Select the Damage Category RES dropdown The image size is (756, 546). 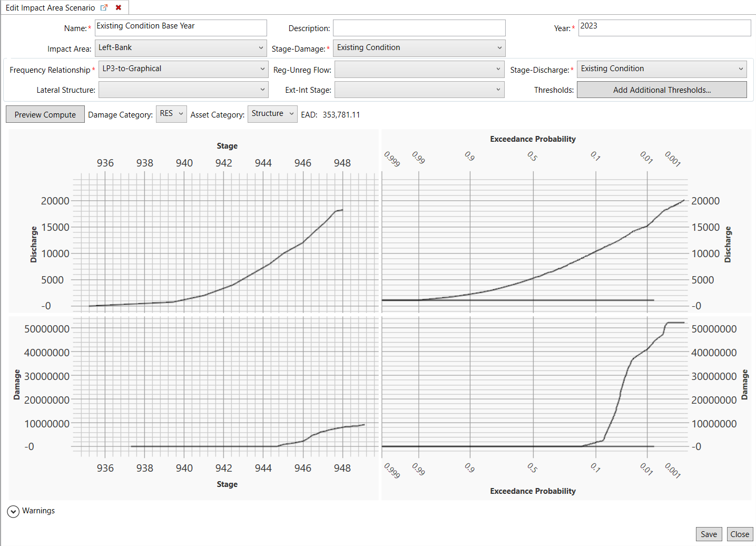171,114
